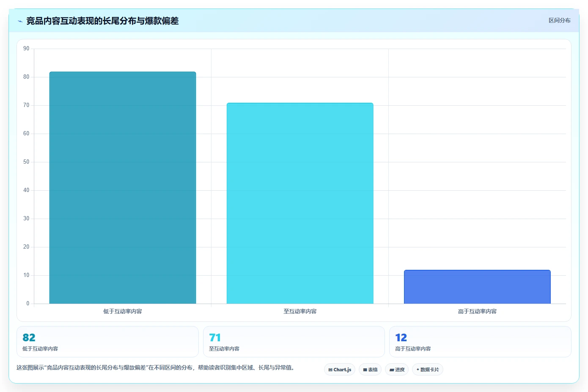Image resolution: width=588 pixels, height=392 pixels.
Task: Click the 区间分布 label in header
Action: tap(559, 20)
